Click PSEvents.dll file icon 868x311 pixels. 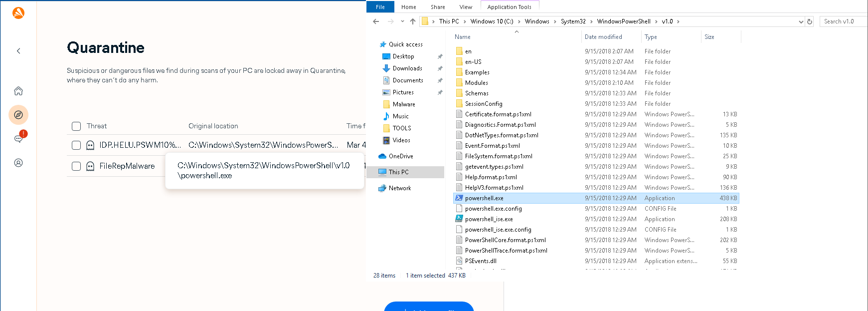459,261
